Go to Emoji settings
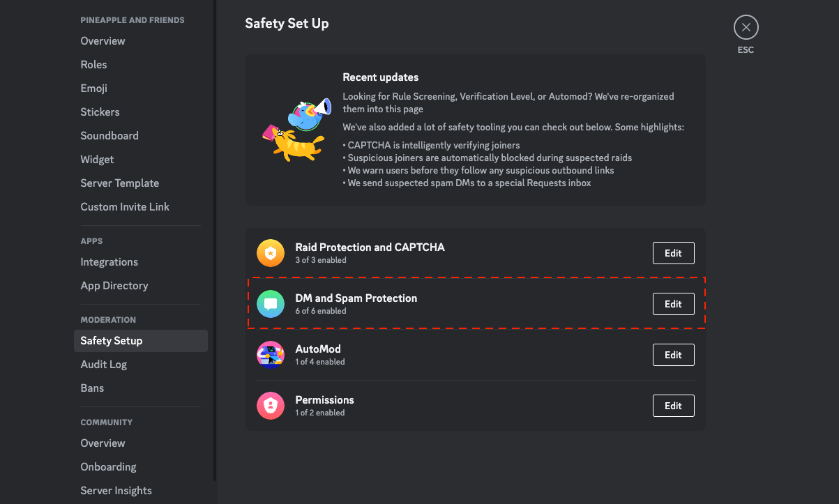Screen dimensions: 839x504 point(94,89)
